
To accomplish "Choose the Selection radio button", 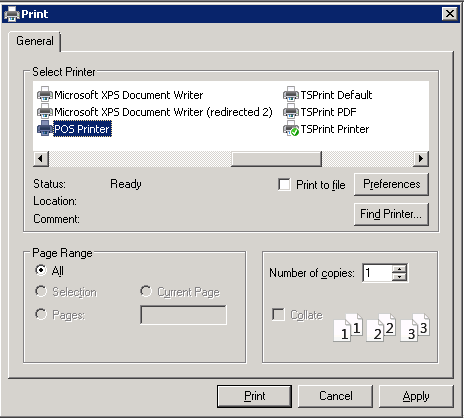I will point(41,291).
